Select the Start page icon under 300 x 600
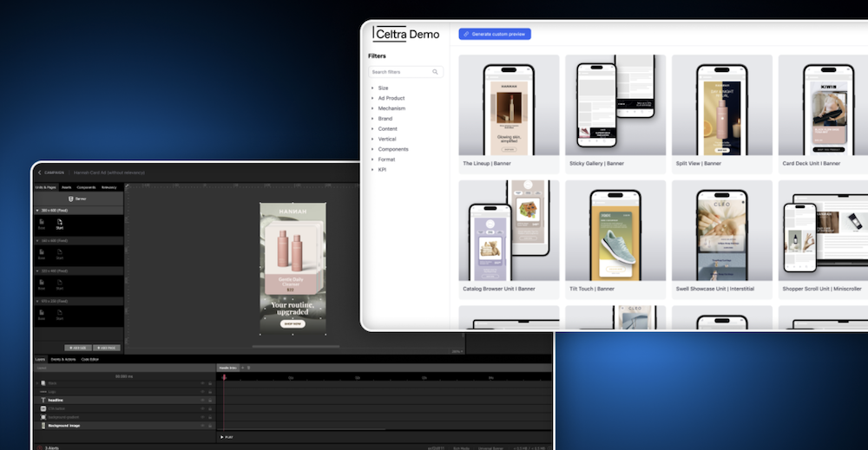This screenshot has height=450, width=868. click(x=60, y=224)
